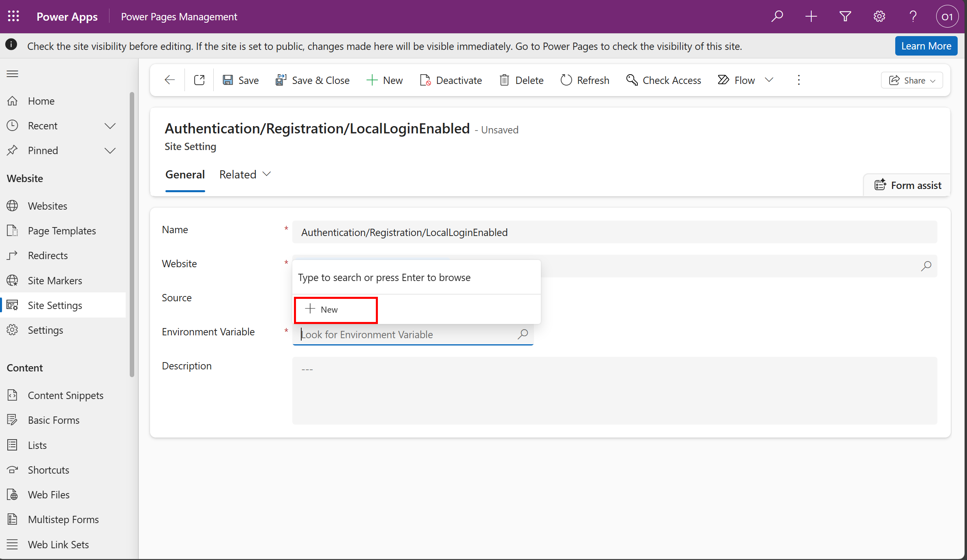Collapse the navigation pane with hamburger icon

point(12,73)
